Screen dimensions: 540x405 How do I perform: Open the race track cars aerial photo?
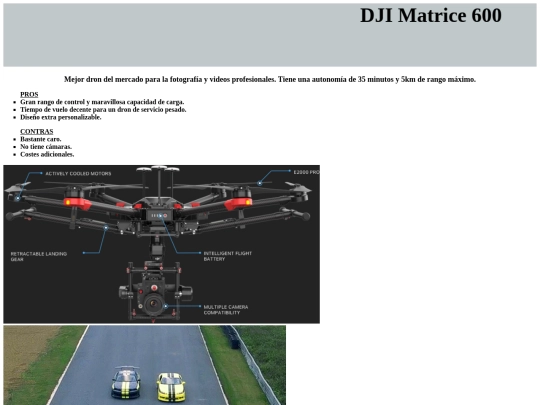pos(145,365)
